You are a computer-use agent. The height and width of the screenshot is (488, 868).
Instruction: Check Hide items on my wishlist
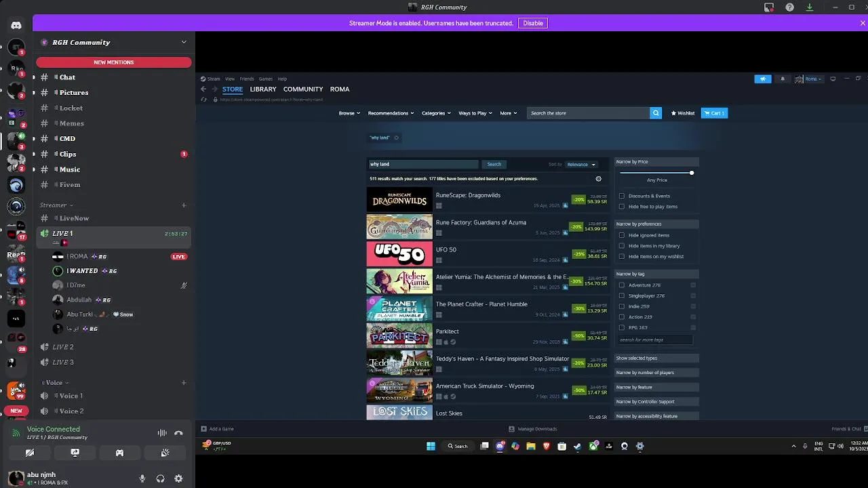click(x=622, y=257)
